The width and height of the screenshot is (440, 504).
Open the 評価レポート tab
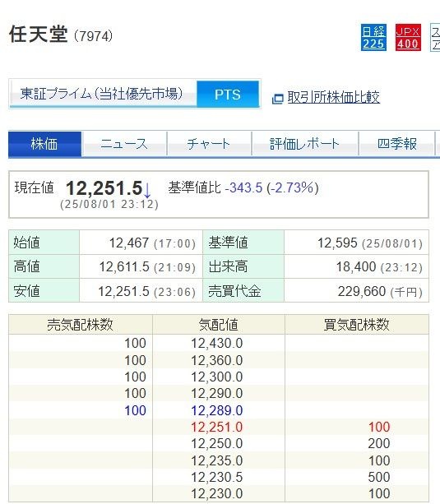304,144
